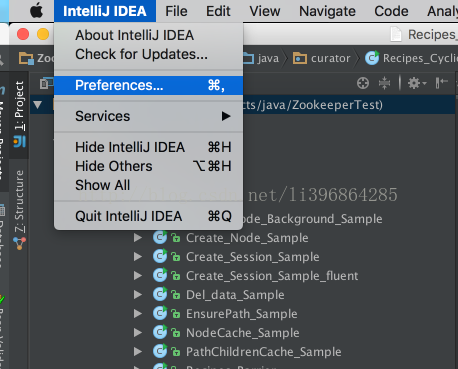Viewport: 458px width, 369px height.
Task: Choose Show All
Action: click(x=148, y=185)
